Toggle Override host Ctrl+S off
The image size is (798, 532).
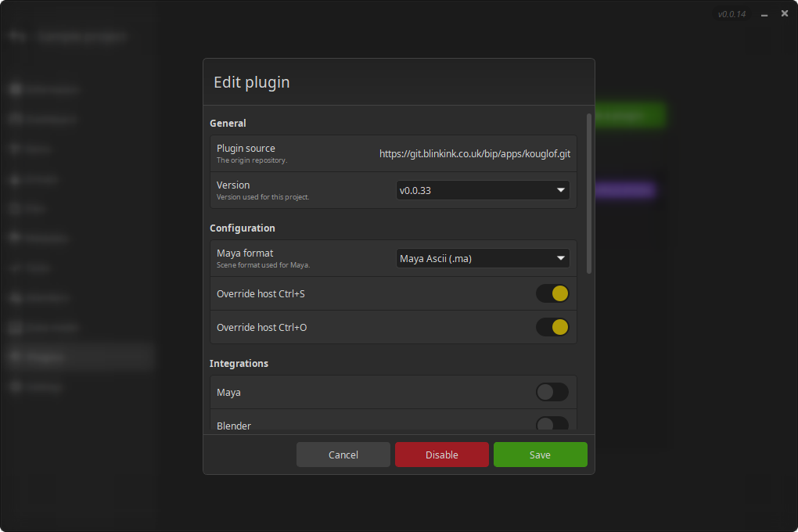click(552, 293)
